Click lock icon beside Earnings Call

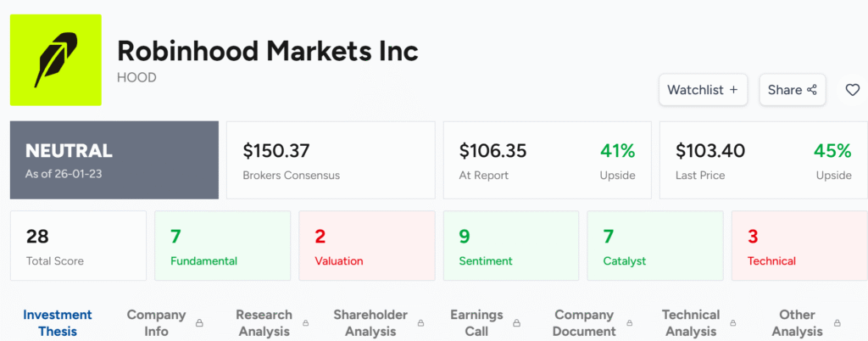click(x=518, y=323)
